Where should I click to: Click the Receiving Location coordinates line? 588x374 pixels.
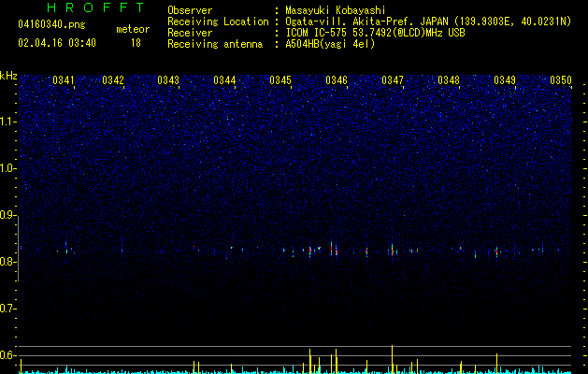(428, 22)
